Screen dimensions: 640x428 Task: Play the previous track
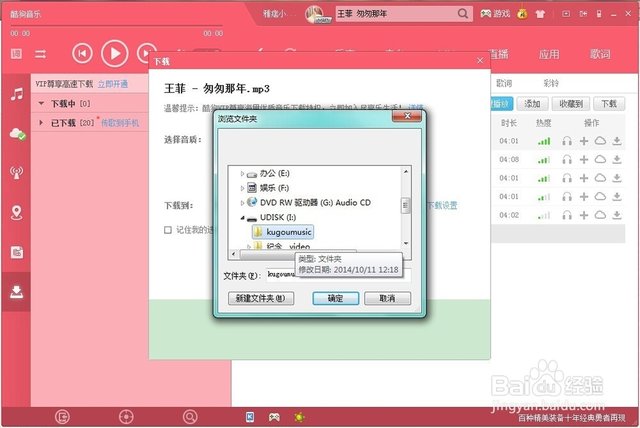(x=82, y=53)
